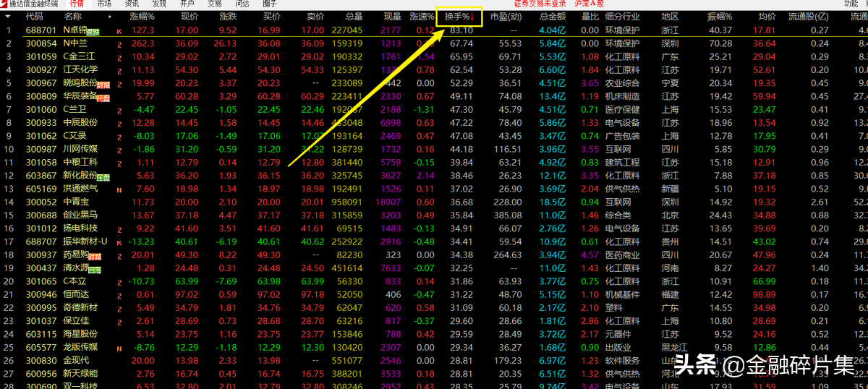The height and width of the screenshot is (389, 868).
Task: Click the Z marker icon beside N中兰
Action: [x=119, y=43]
